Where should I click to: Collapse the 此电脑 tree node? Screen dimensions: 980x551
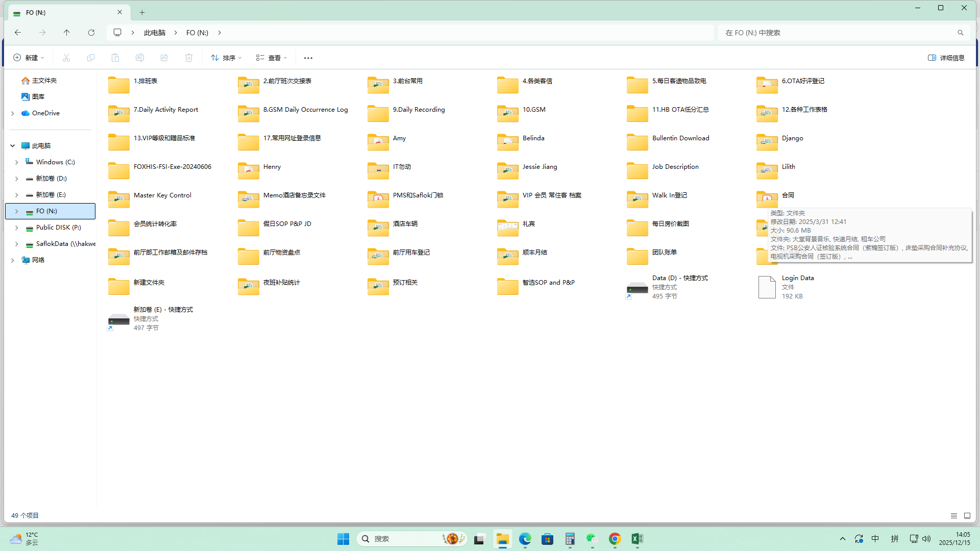[12, 146]
